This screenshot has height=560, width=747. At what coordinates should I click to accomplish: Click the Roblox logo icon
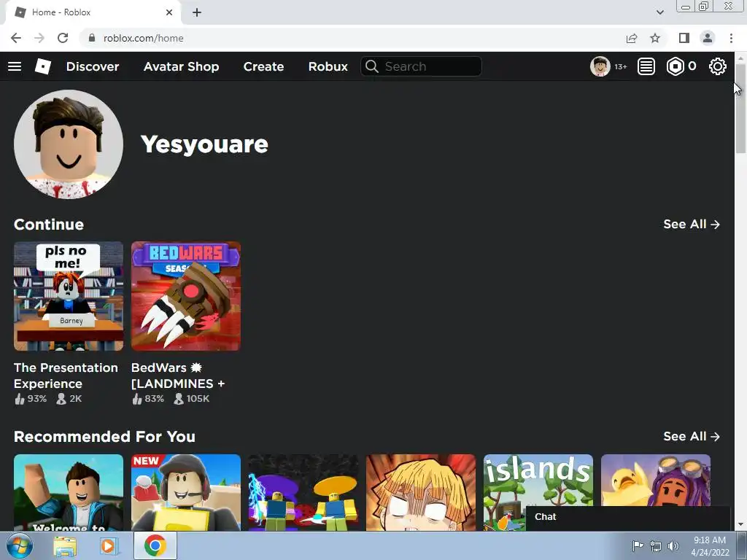[43, 66]
